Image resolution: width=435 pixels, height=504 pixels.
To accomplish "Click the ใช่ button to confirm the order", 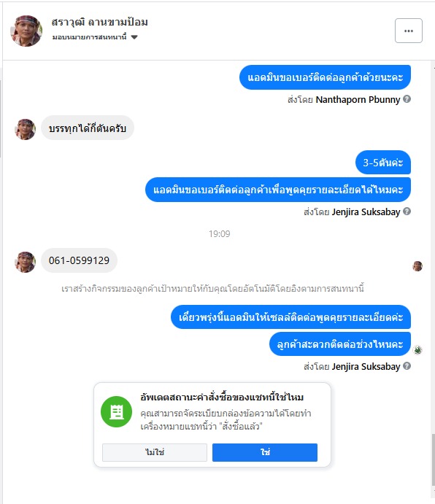I will tap(264, 452).
